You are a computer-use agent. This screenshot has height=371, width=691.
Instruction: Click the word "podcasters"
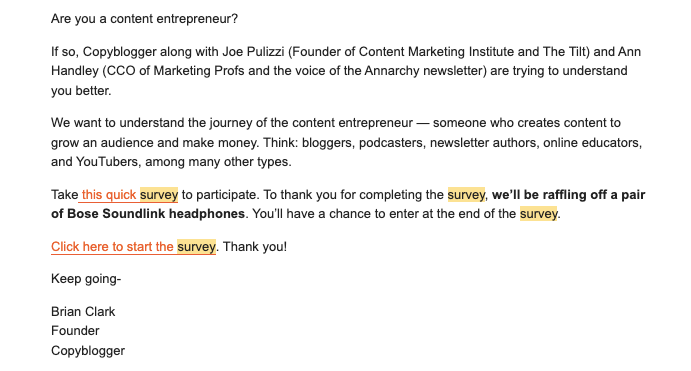[390, 143]
